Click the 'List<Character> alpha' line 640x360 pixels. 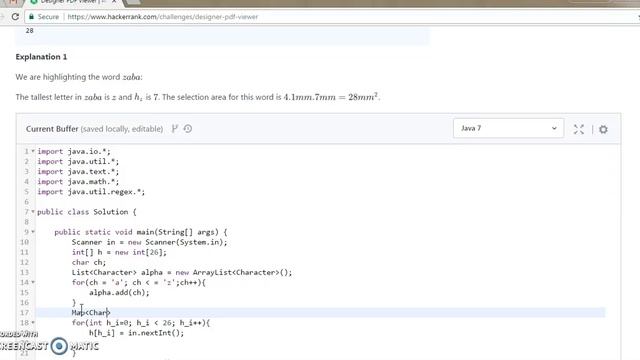tap(182, 272)
